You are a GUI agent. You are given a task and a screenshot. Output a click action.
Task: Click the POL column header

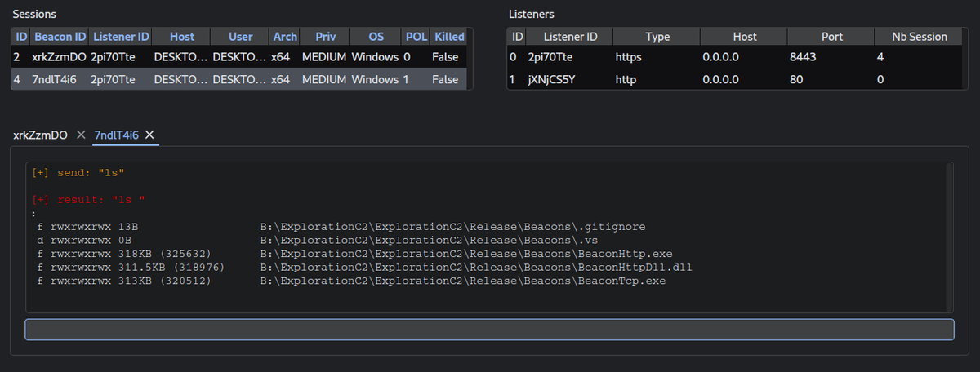[416, 37]
